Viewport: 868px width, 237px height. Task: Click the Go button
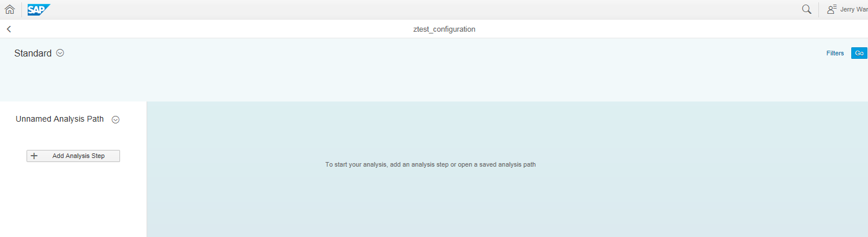[859, 53]
